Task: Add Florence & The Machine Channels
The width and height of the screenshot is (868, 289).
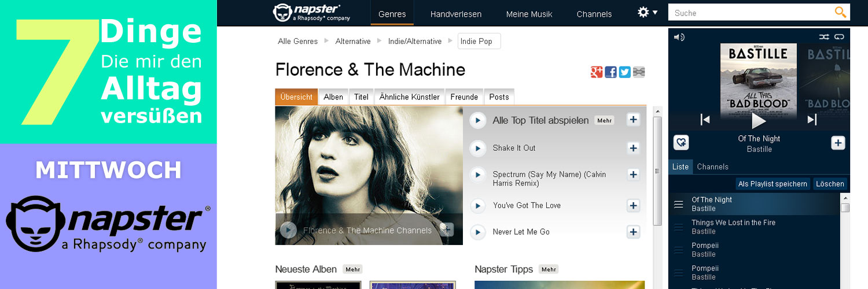Action: 447,229
